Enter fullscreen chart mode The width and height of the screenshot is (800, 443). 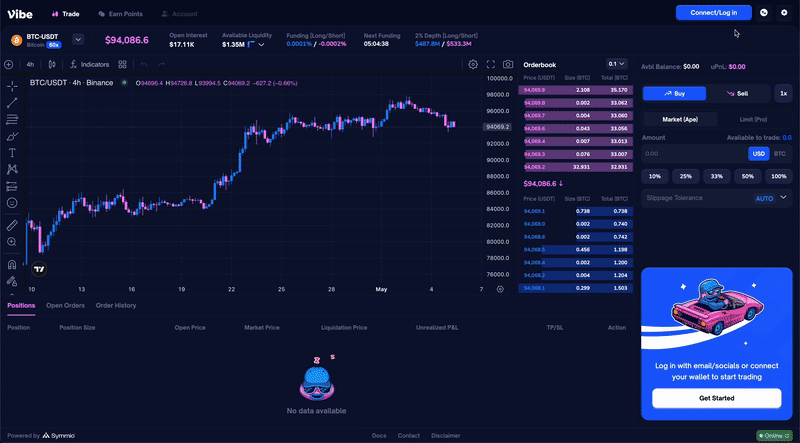tap(491, 64)
